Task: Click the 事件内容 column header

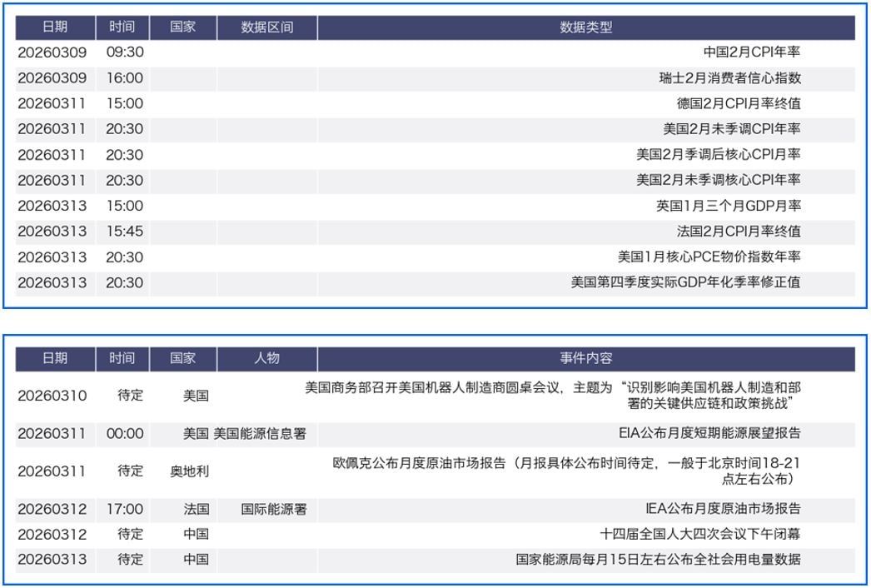Action: (585, 358)
